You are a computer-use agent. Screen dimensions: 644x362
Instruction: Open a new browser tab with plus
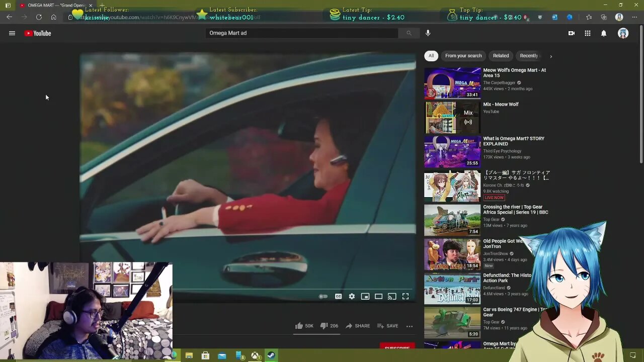tap(102, 5)
